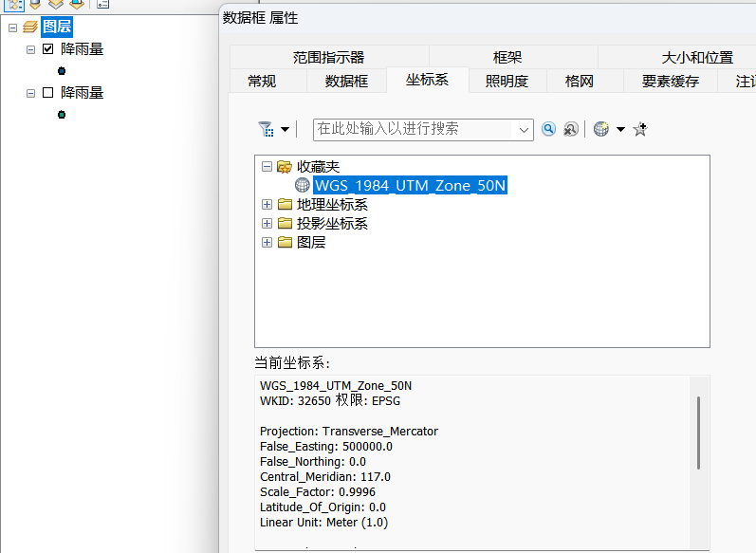Select List By Visibility button
This screenshot has width=756, height=553.
tap(56, 4)
